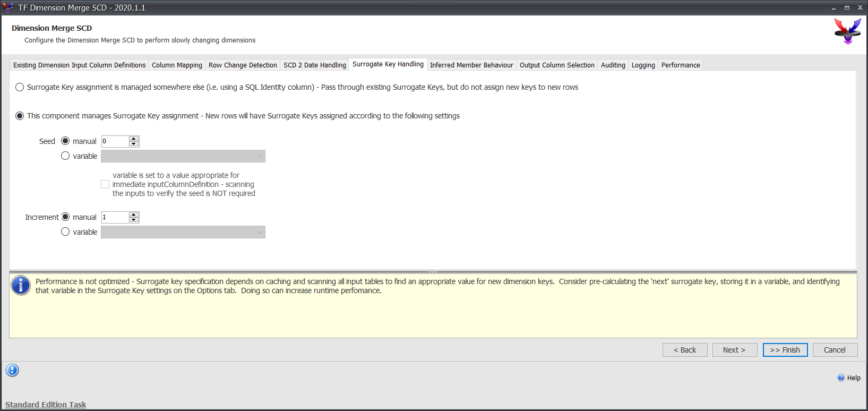Select Surrogate Key managed somewhere else option
This screenshot has width=868, height=411.
click(x=20, y=87)
